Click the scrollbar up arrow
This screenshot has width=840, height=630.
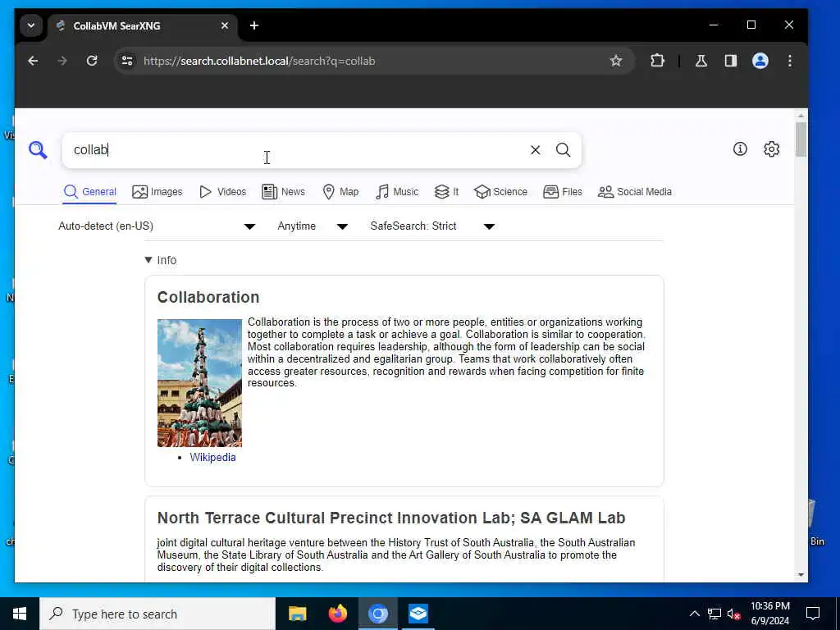coord(801,116)
